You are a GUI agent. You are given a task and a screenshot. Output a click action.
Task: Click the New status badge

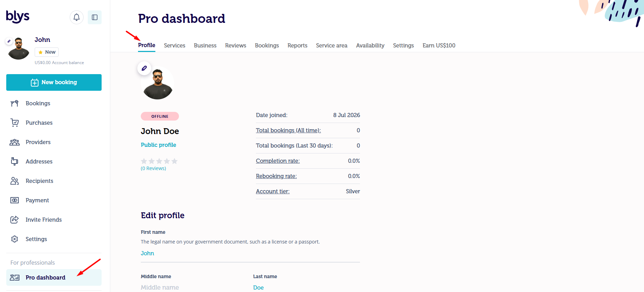(46, 52)
